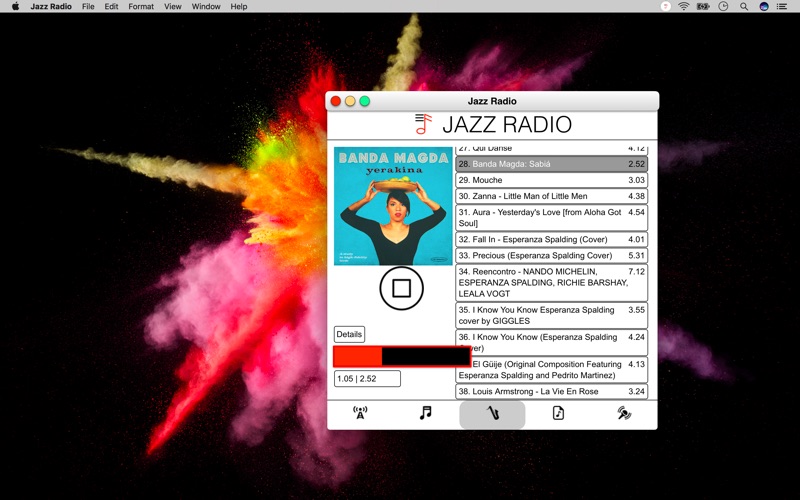Screen dimensions: 800x500
Task: Open the Help menu
Action: 239,6
